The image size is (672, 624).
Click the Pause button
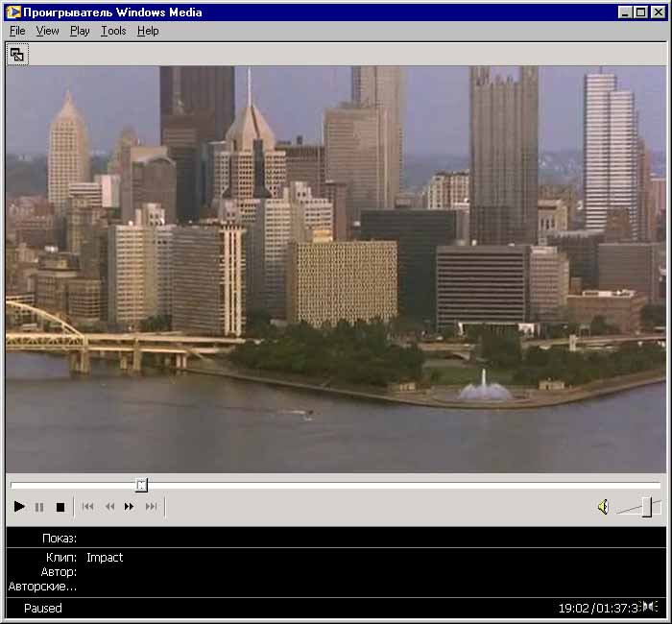(x=39, y=507)
